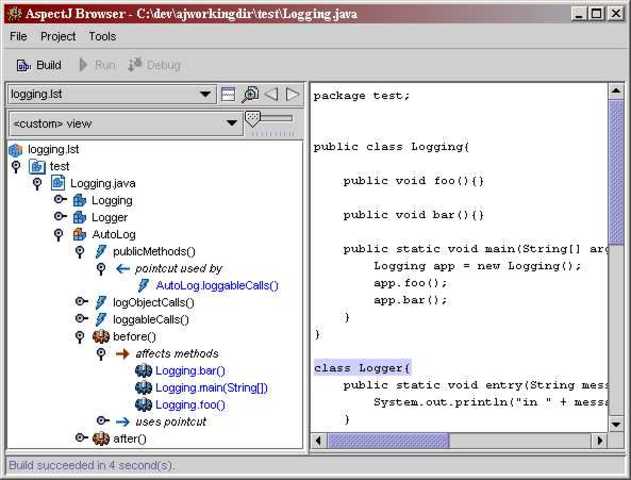Screen dimensions: 631x480
Task: Click the editor vertical scrollbar down arrow
Action: (616, 424)
